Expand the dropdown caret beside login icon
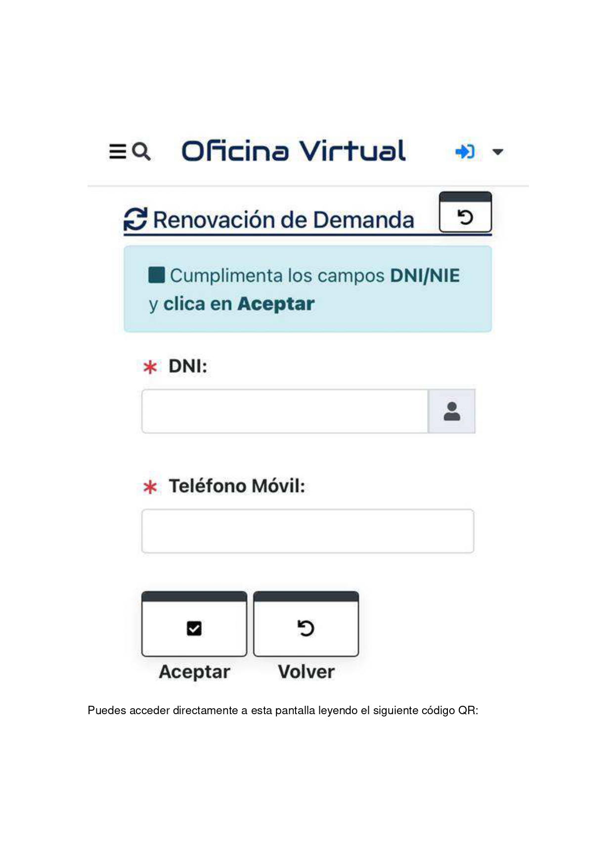 [498, 152]
